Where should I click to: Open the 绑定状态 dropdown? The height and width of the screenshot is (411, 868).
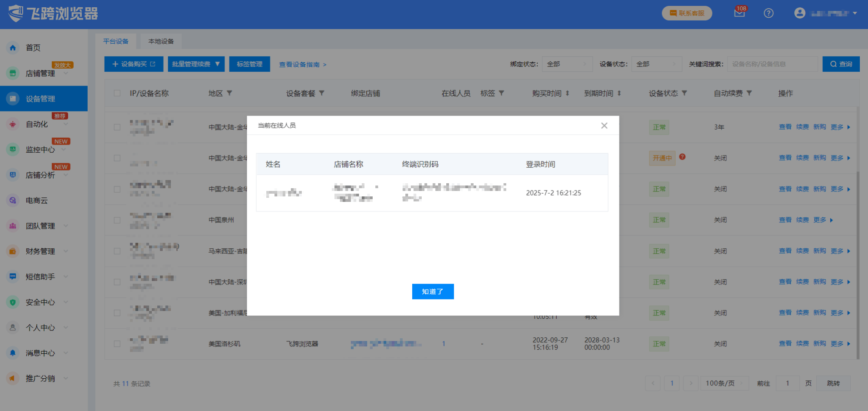[x=567, y=64]
